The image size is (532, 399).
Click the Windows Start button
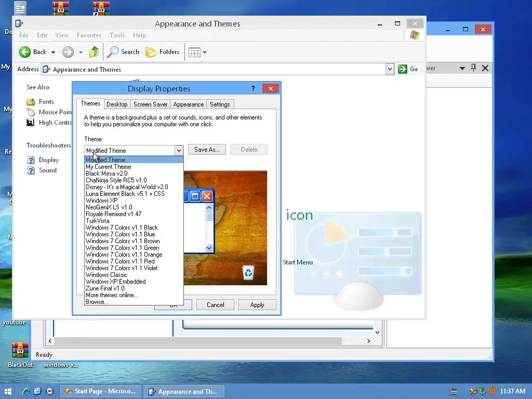point(8,391)
